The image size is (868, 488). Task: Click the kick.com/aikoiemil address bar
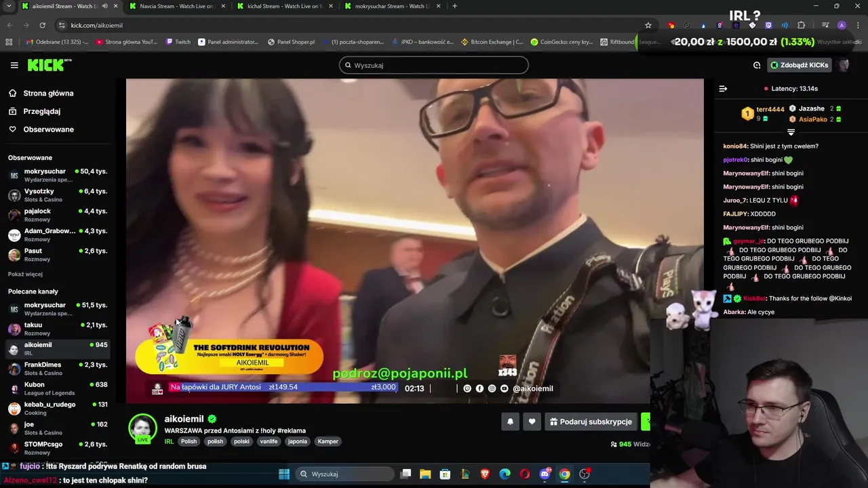(x=353, y=25)
